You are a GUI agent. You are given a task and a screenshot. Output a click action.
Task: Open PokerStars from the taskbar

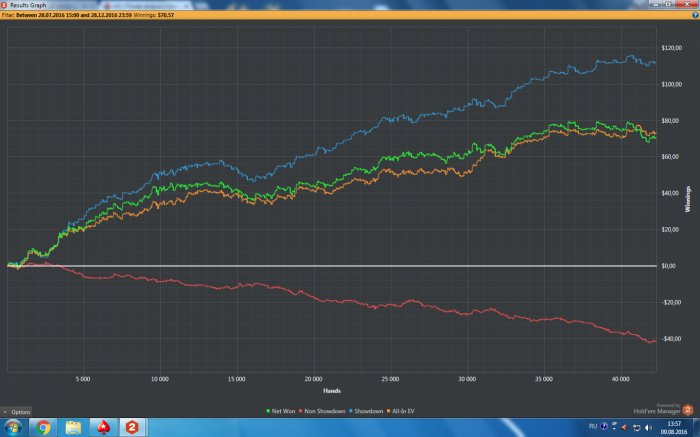click(x=103, y=428)
